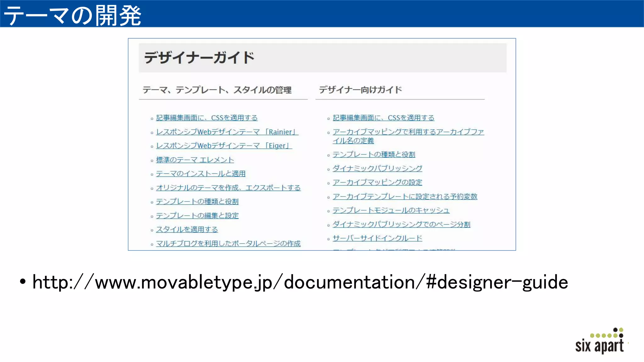
Task: Open テンプレートの編集と設定 link
Action: point(197,216)
